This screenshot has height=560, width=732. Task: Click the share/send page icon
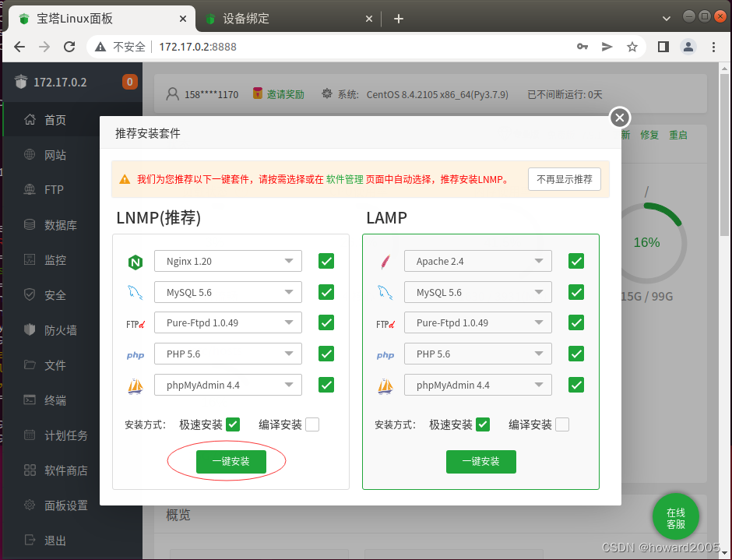coord(607,47)
